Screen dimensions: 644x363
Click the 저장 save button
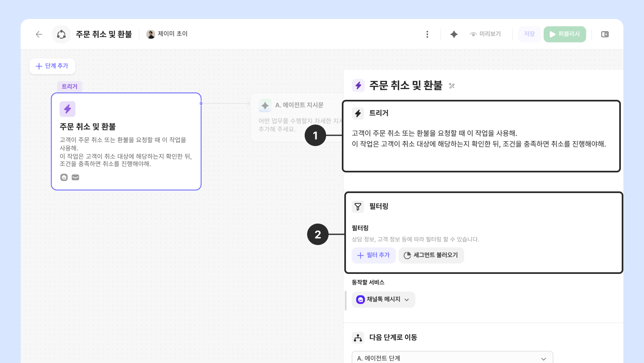pyautogui.click(x=529, y=34)
